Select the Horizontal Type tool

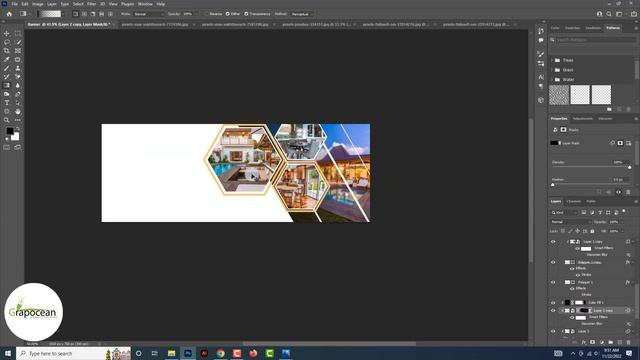click(x=7, y=103)
